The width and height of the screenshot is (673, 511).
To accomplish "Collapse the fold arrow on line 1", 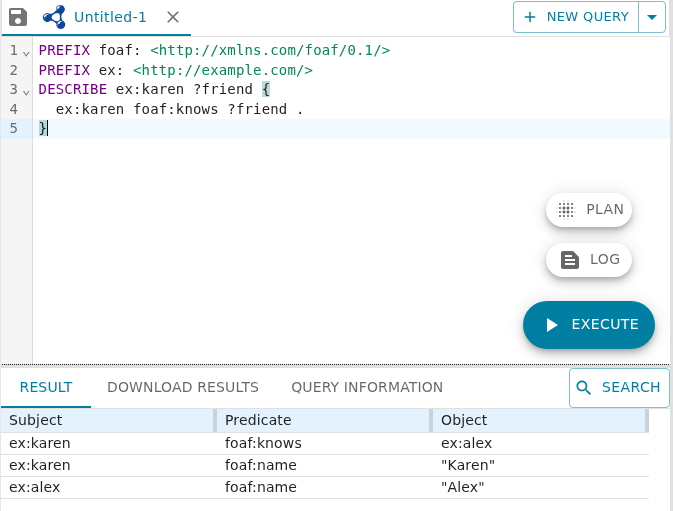I will click(26, 53).
